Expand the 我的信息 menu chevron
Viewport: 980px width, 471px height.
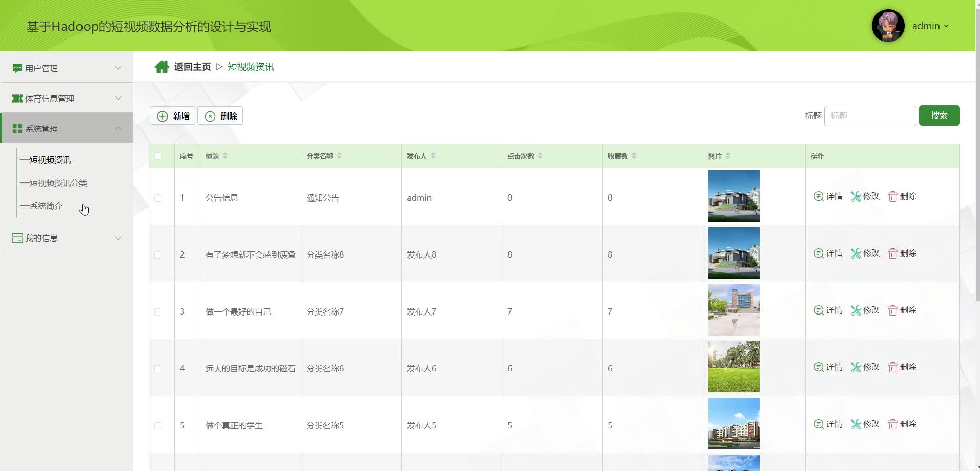click(x=118, y=238)
